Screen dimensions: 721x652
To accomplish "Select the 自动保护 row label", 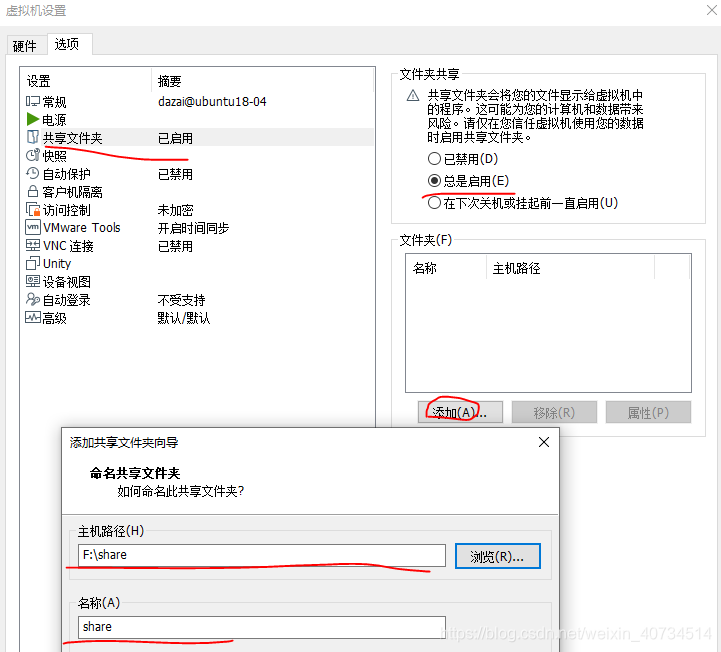I will click(67, 174).
